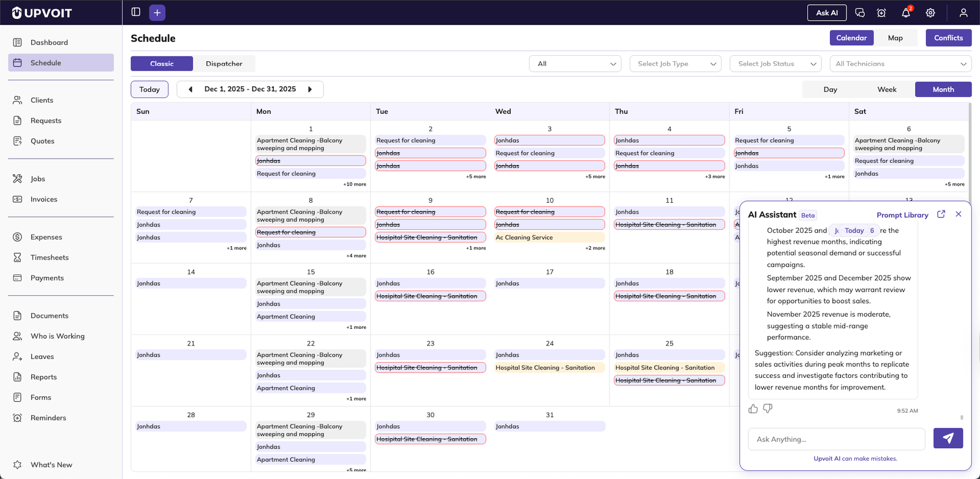Open the Prompt Library link

(902, 215)
